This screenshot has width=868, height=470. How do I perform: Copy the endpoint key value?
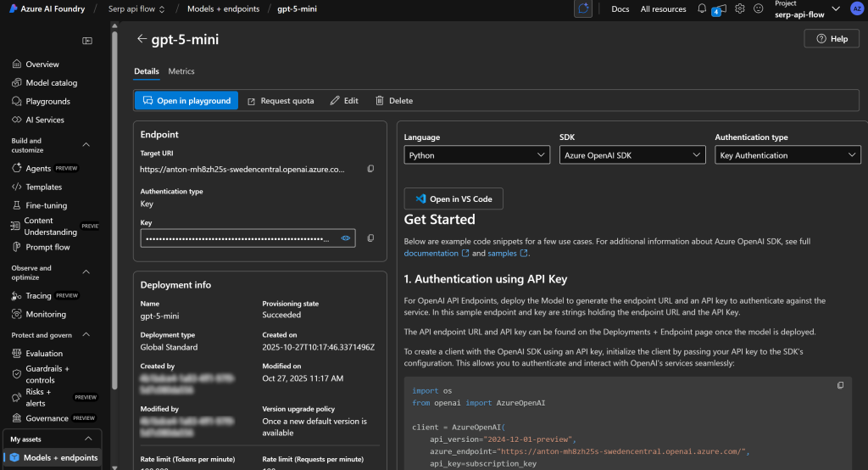pyautogui.click(x=370, y=238)
